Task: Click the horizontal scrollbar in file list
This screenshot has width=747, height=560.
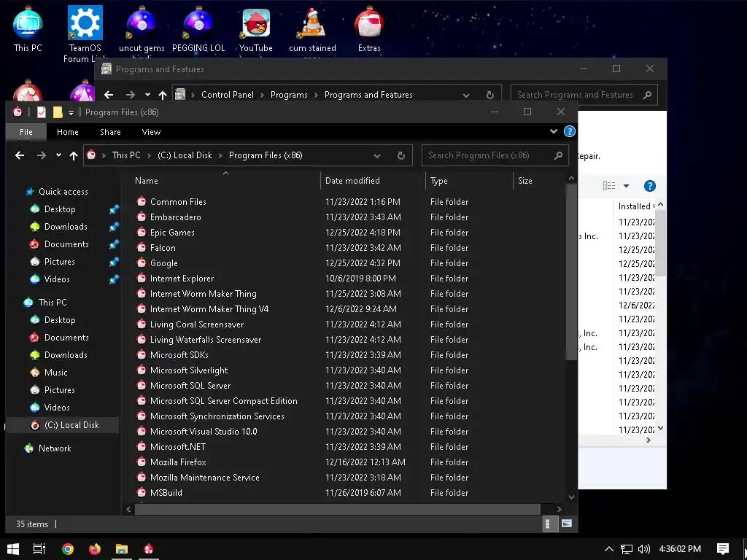Action: pos(337,509)
